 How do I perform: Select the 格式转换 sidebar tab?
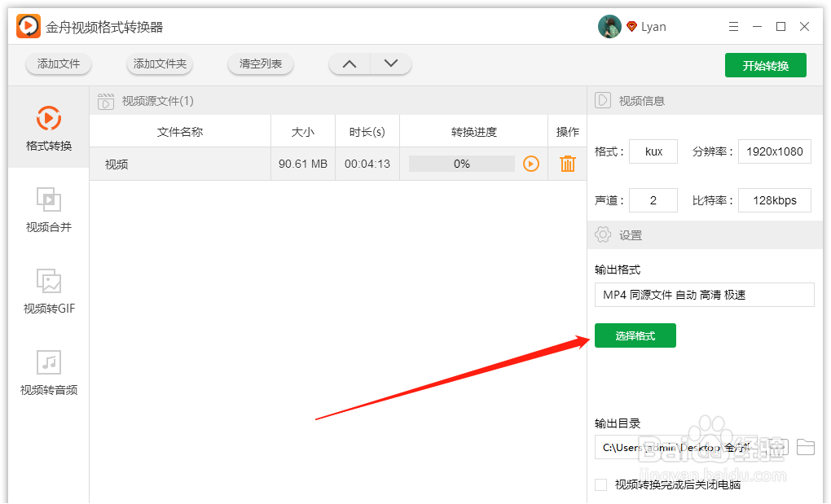pyautogui.click(x=49, y=127)
